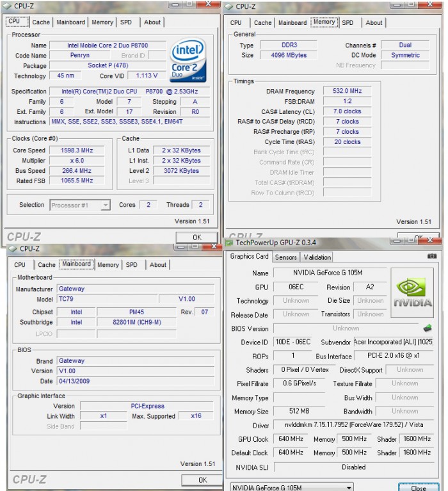The height and width of the screenshot is (491, 448).
Task: Click OK in the top-left CPU-Z window
Action: point(196,237)
